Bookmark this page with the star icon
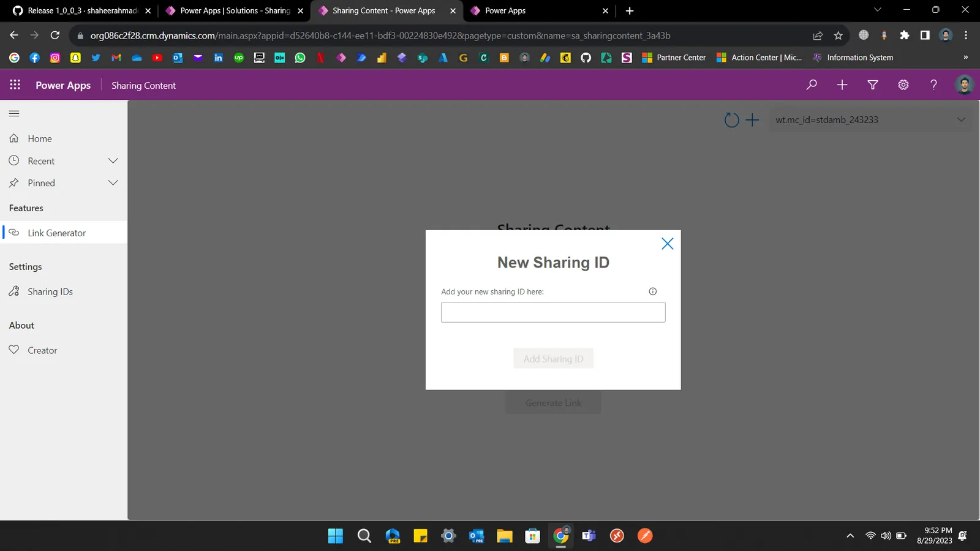The width and height of the screenshot is (980, 551). point(839,36)
